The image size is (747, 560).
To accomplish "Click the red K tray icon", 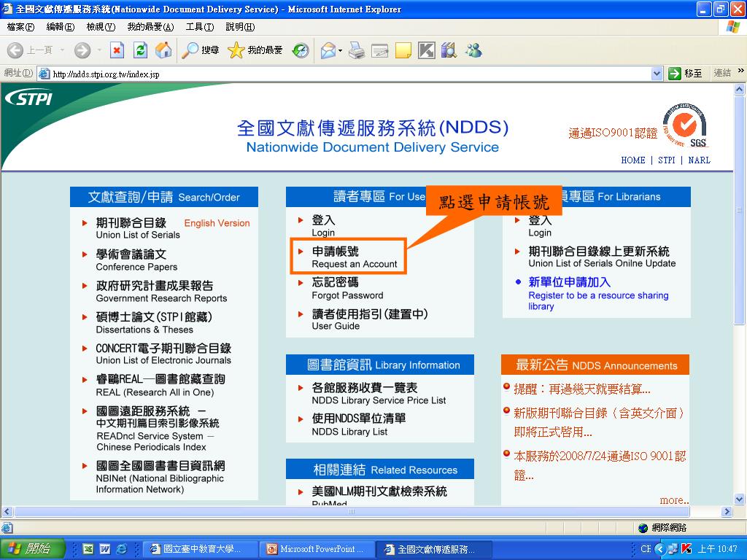I will tap(686, 549).
